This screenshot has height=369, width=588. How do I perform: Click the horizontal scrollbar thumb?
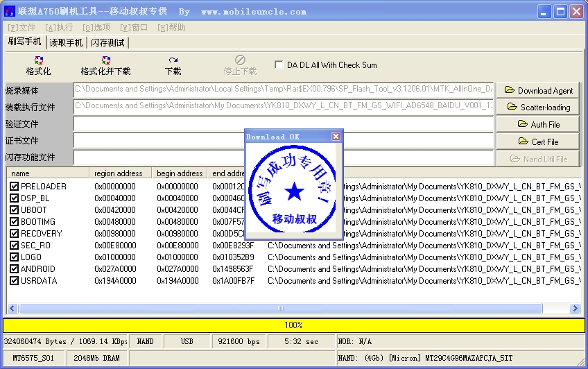[x=281, y=308]
